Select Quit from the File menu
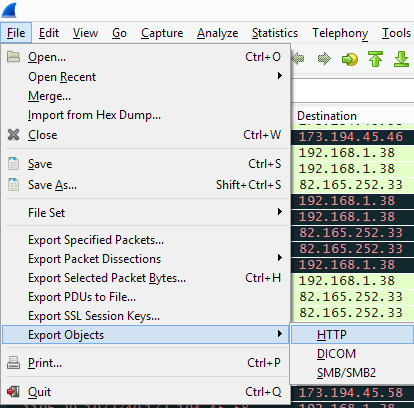The image size is (414, 408). coord(145,392)
